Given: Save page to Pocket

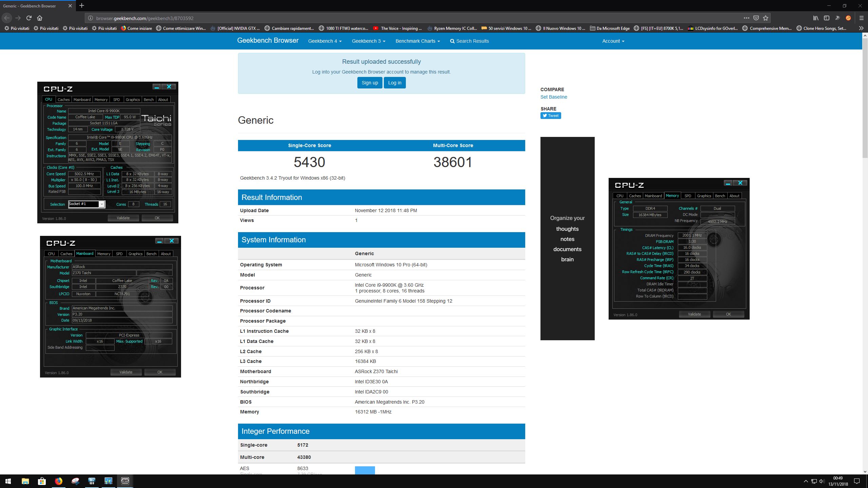Looking at the screenshot, I should (756, 18).
